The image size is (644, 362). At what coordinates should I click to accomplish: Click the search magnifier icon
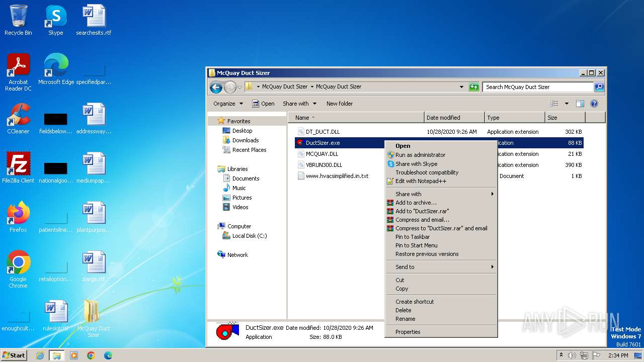pos(599,87)
